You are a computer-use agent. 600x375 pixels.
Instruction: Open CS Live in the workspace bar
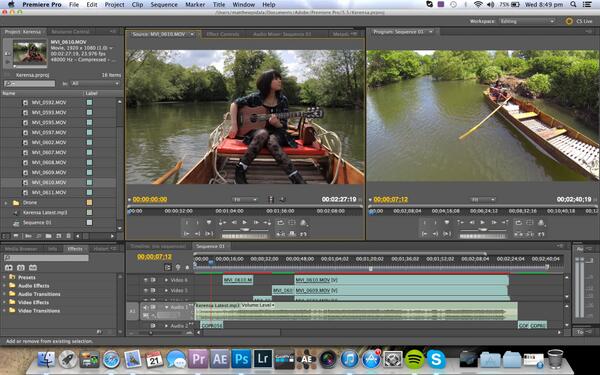[579, 21]
